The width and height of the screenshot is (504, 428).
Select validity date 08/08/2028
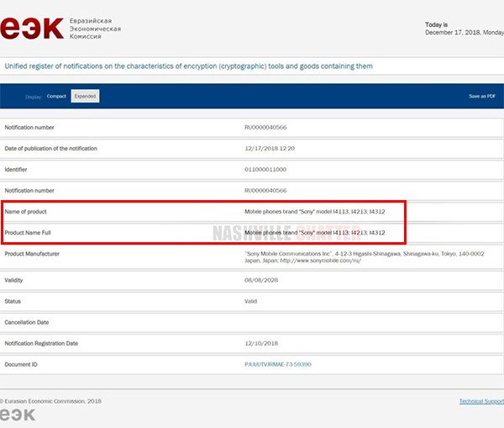tap(261, 280)
